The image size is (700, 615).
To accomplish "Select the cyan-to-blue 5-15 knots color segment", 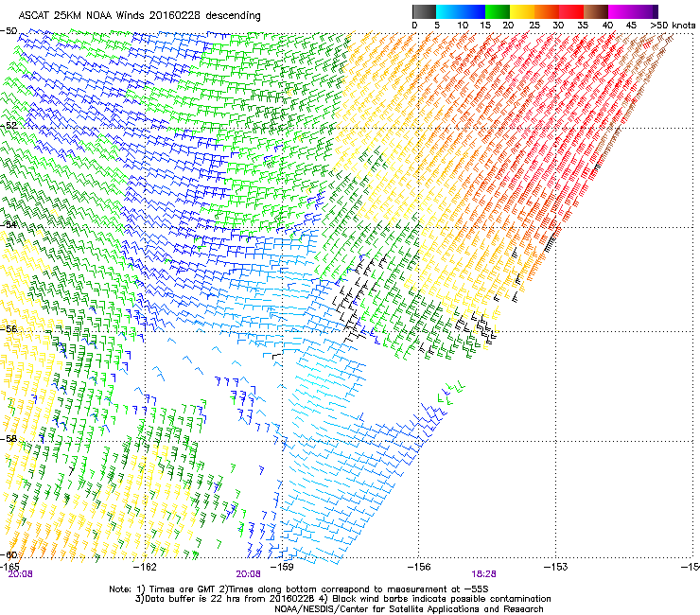I will [x=461, y=11].
